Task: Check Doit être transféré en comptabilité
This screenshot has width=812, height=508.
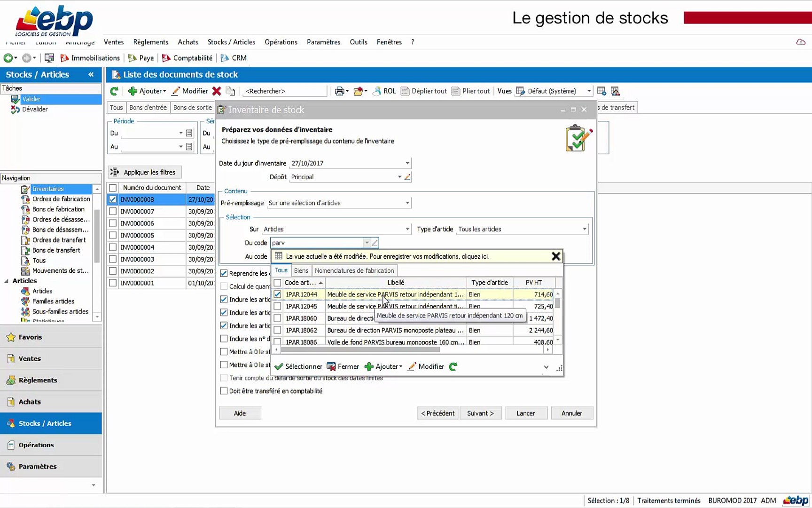Action: [224, 391]
